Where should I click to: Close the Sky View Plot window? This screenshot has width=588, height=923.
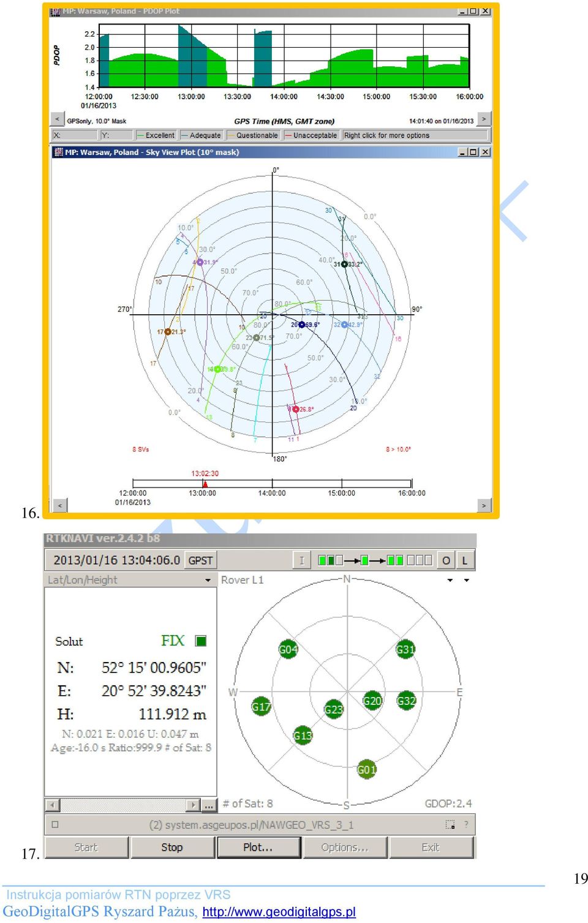[485, 152]
